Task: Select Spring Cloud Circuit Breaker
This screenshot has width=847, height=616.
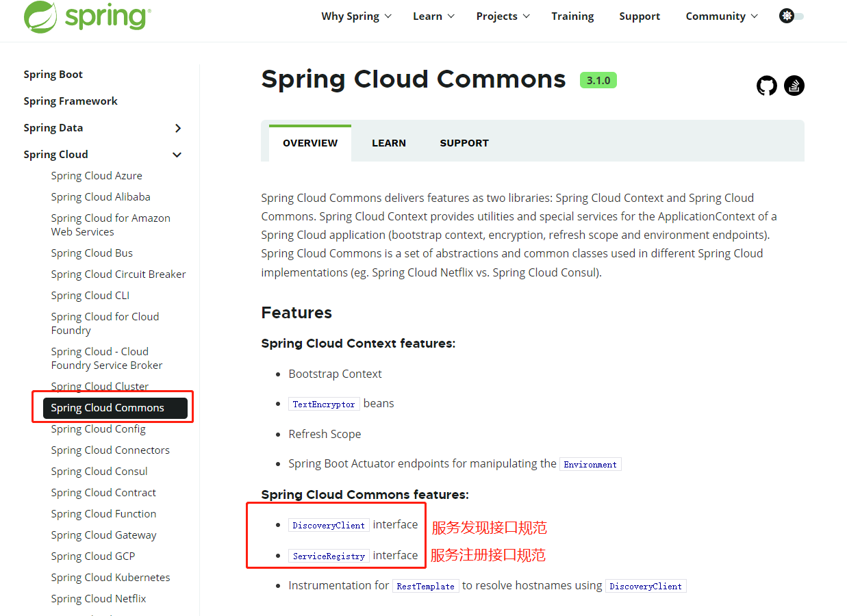Action: pyautogui.click(x=118, y=274)
